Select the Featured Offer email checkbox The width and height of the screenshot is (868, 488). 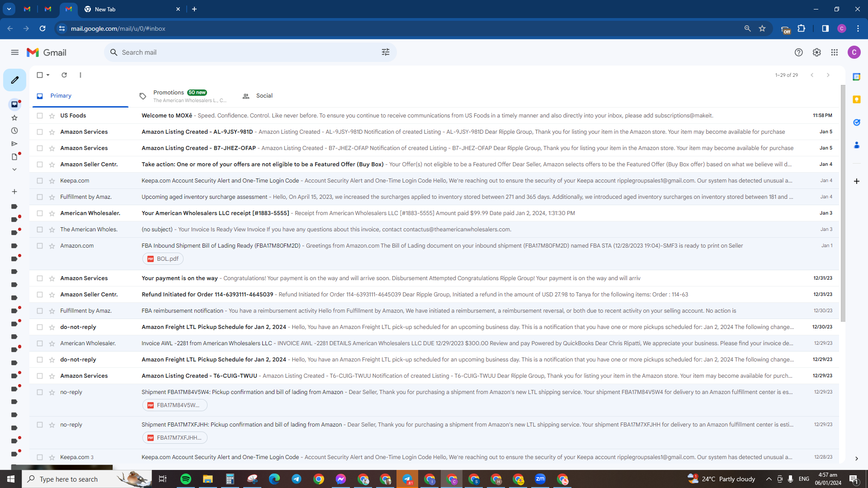click(40, 164)
